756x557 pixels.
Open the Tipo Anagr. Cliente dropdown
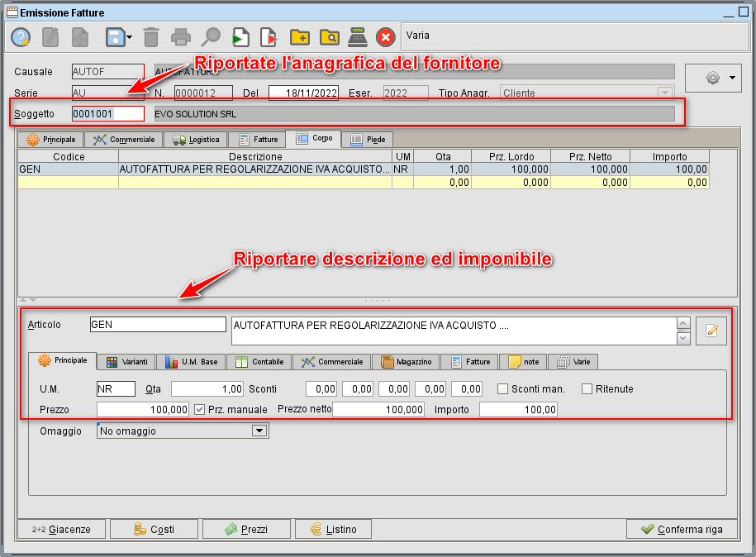point(664,93)
